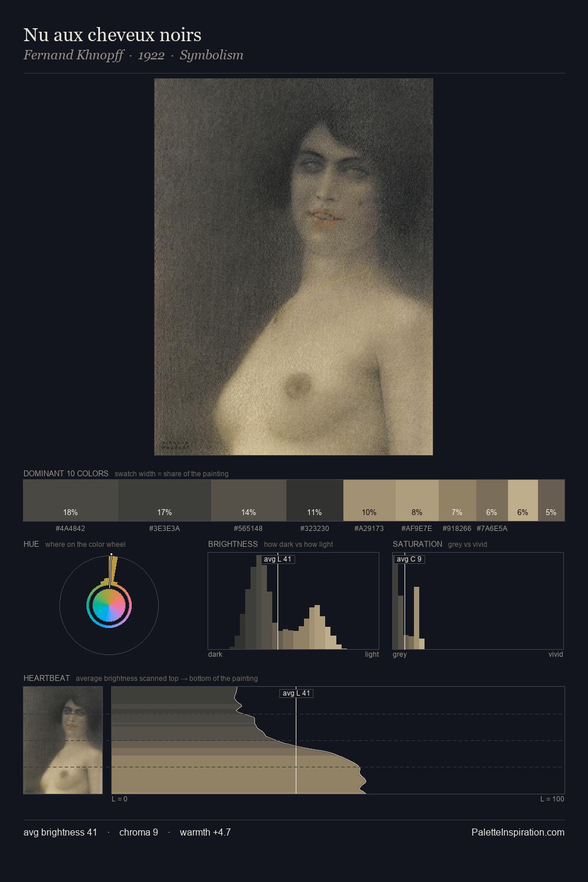Viewport: 588px width, 882px height.
Task: Select the 10% tan swatch #A29173
Action: click(369, 500)
